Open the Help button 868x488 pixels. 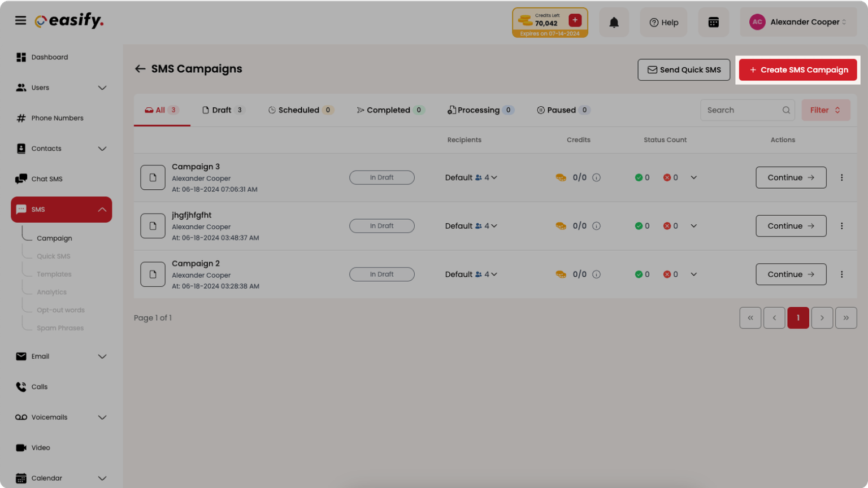tap(663, 23)
